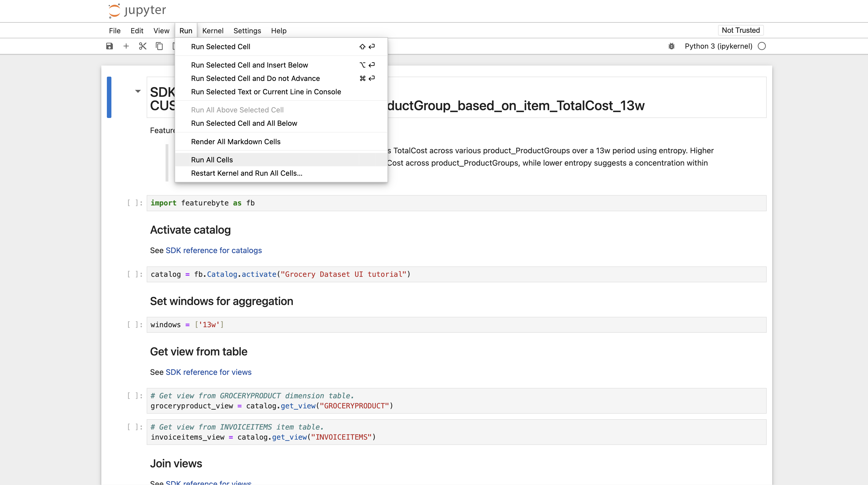Click the Not Trusted button
Image resolution: width=868 pixels, height=485 pixels.
pyautogui.click(x=741, y=30)
